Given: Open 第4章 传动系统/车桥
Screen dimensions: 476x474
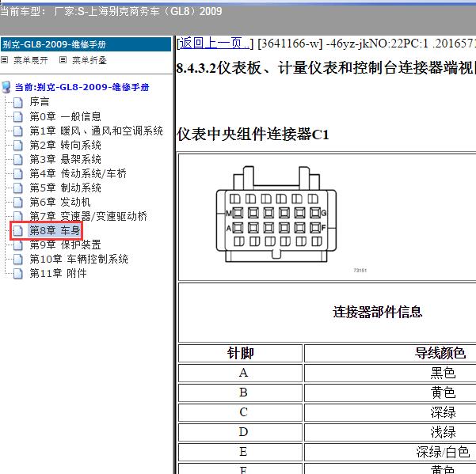Looking at the screenshot, I should (x=78, y=173).
